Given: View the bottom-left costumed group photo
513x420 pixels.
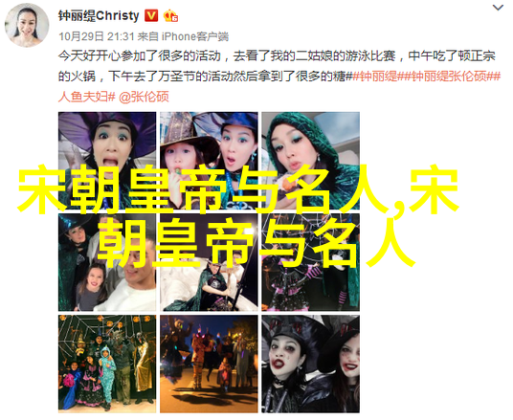Looking at the screenshot, I should click(x=107, y=364).
